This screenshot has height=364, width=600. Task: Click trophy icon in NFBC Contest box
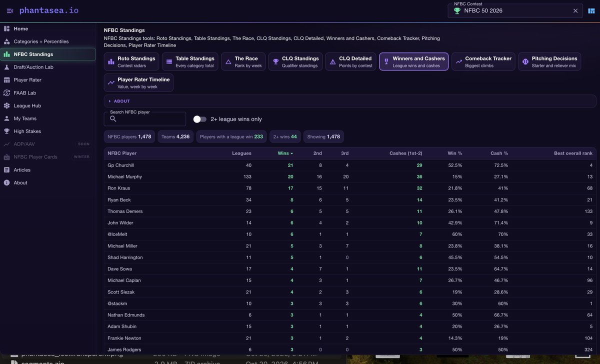pos(457,10)
